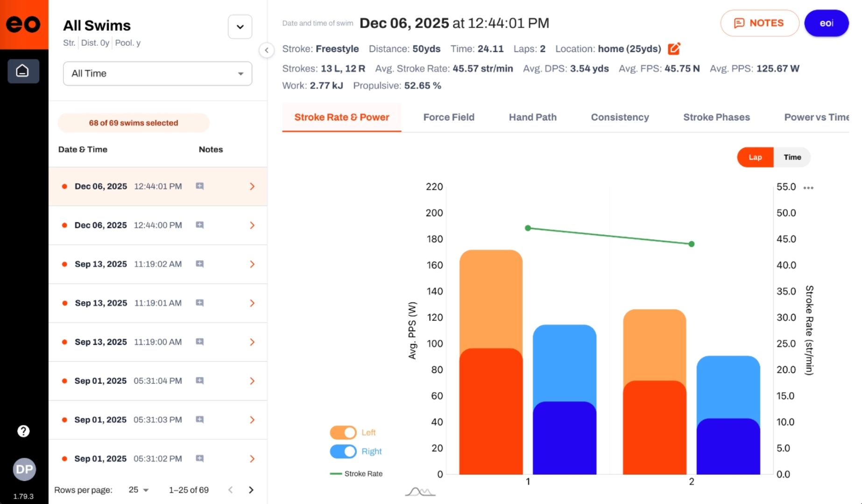
Task: Toggle Stroke Rate legend line
Action: click(356, 474)
